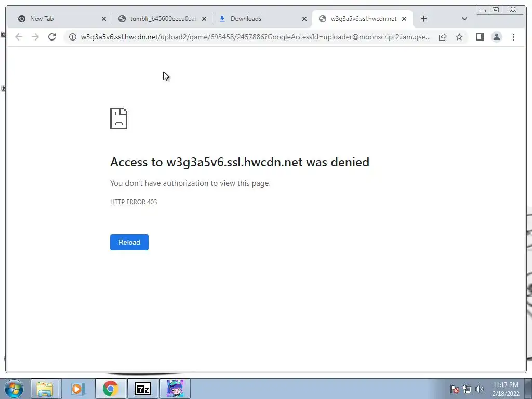Click the 'Access to w3g3a5v6.ssl.hwcdn.net was denied' heading
The width and height of the screenshot is (532, 399).
(x=240, y=162)
